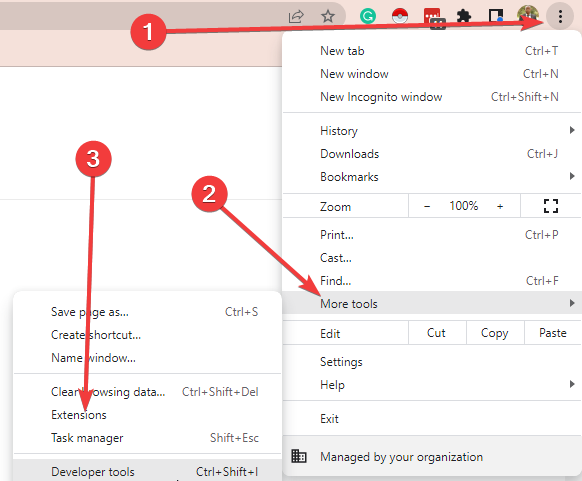The image size is (582, 481).
Task: Choose Exit from the menu
Action: [x=432, y=419]
